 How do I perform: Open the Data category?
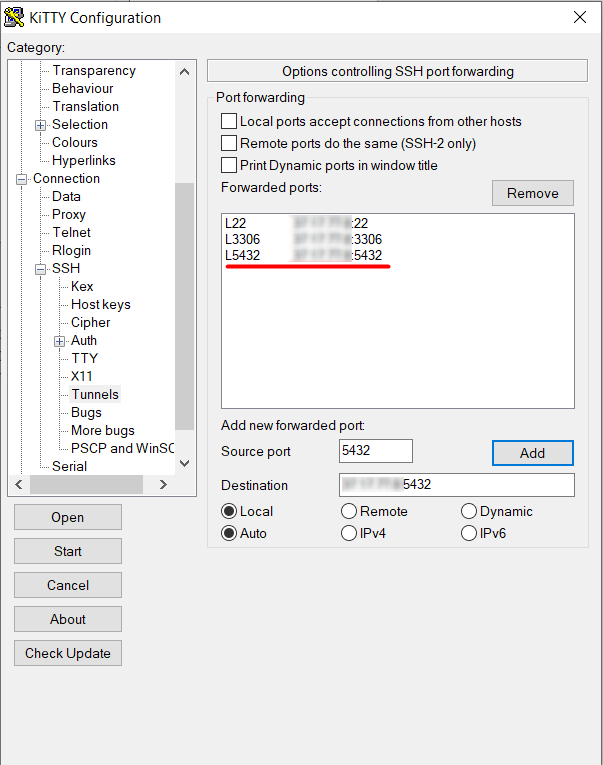pos(66,197)
